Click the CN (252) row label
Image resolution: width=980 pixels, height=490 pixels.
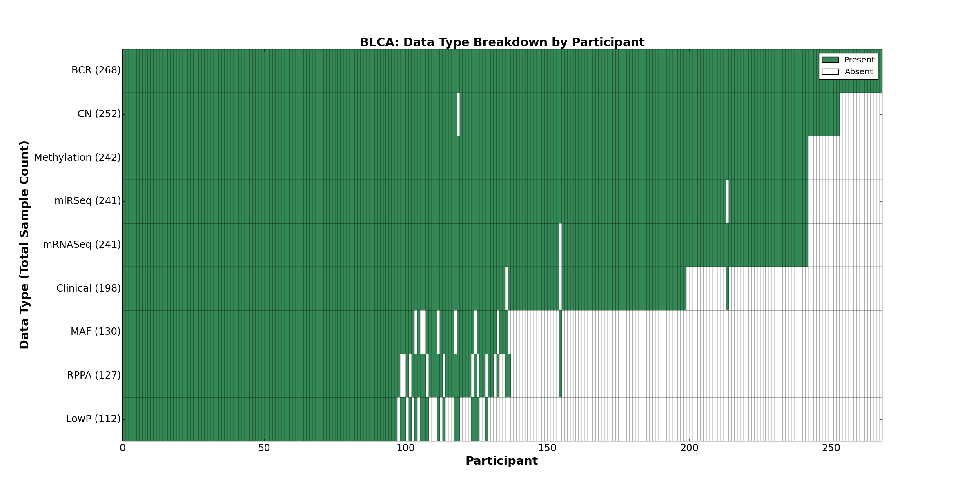99,114
